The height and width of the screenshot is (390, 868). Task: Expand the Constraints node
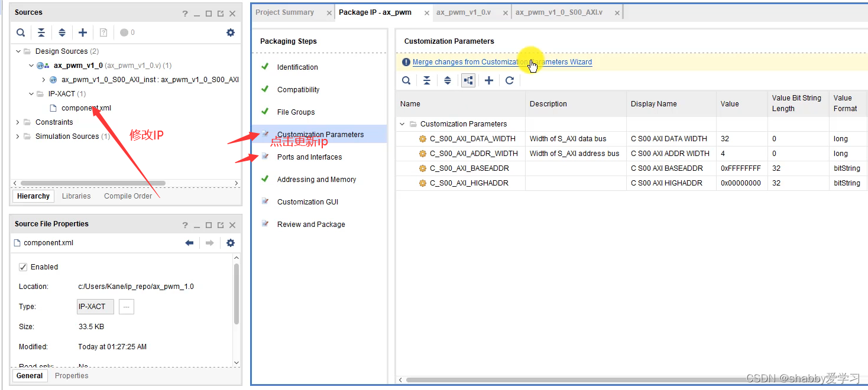point(18,122)
